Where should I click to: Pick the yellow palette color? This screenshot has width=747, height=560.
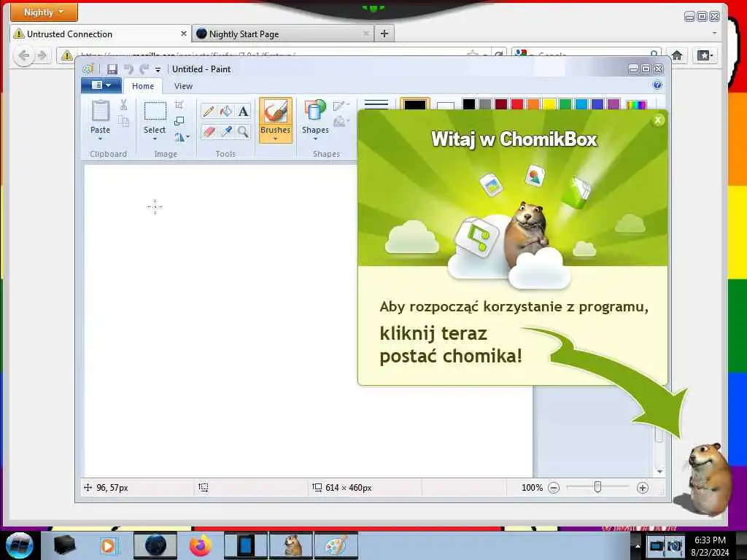coord(549,104)
